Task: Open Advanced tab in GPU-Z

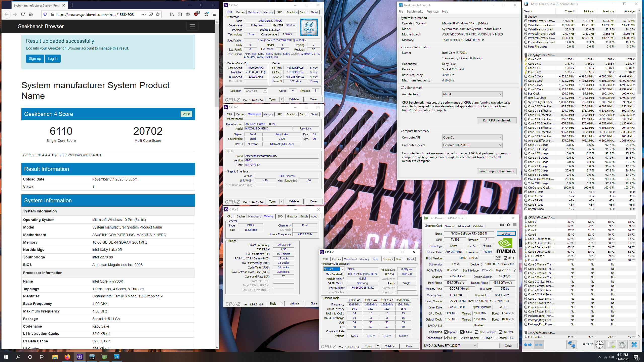Action: 463,226
